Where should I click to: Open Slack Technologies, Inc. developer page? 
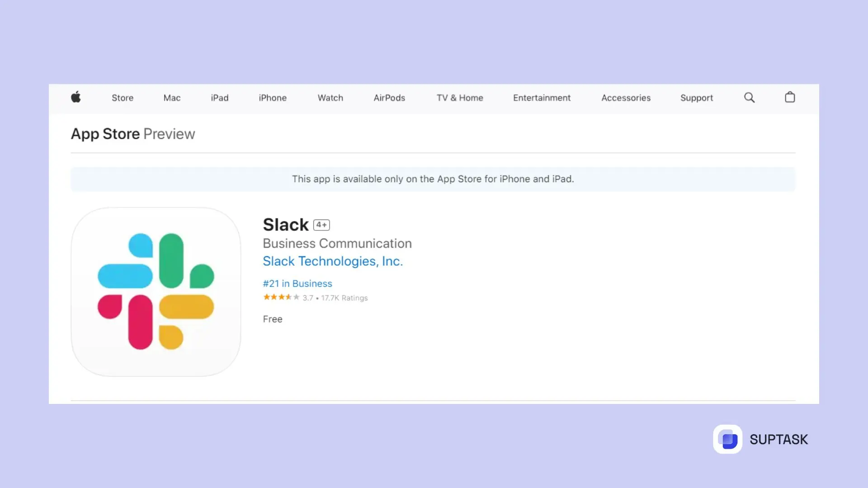tap(333, 261)
